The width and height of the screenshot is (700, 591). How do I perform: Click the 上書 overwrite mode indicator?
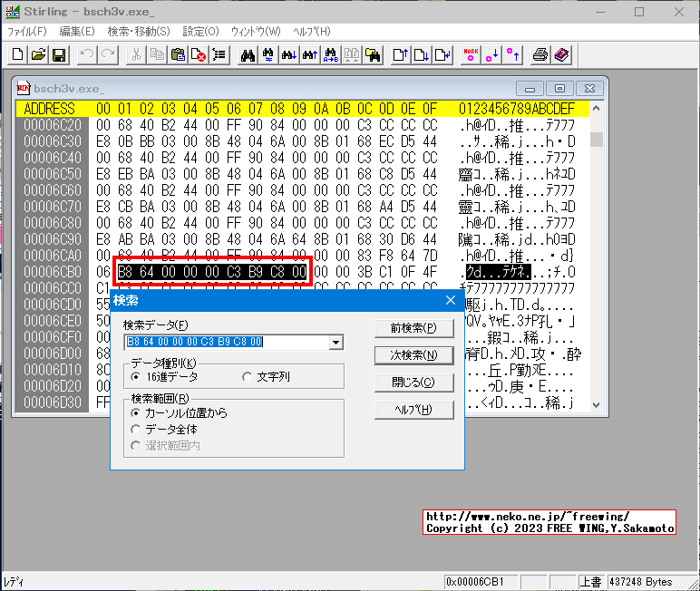590,582
